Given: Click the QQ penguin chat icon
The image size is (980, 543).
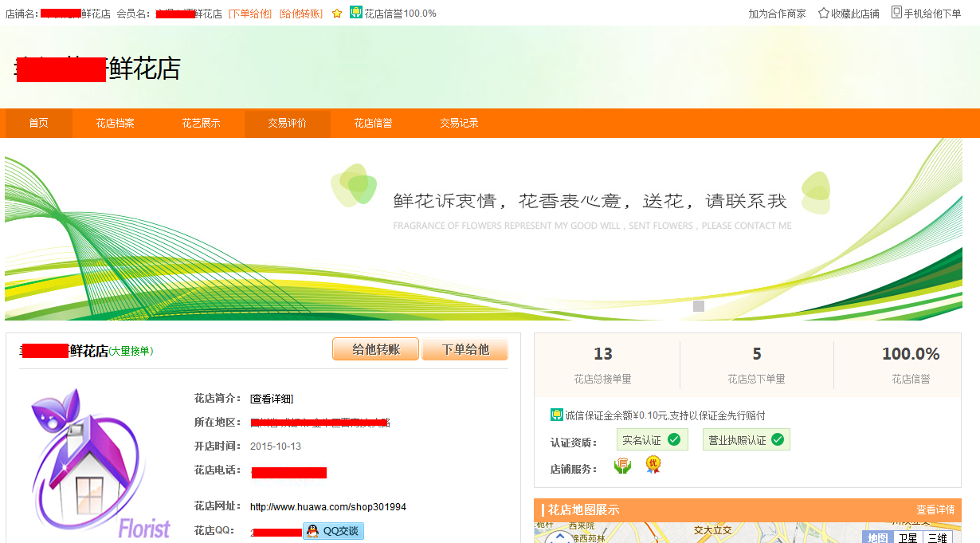Looking at the screenshot, I should (313, 531).
